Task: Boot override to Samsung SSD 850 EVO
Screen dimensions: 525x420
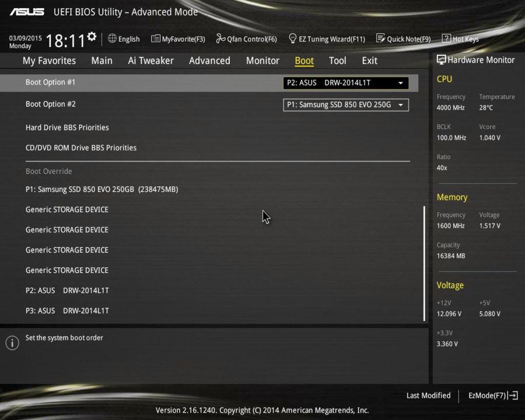Action: [101, 189]
